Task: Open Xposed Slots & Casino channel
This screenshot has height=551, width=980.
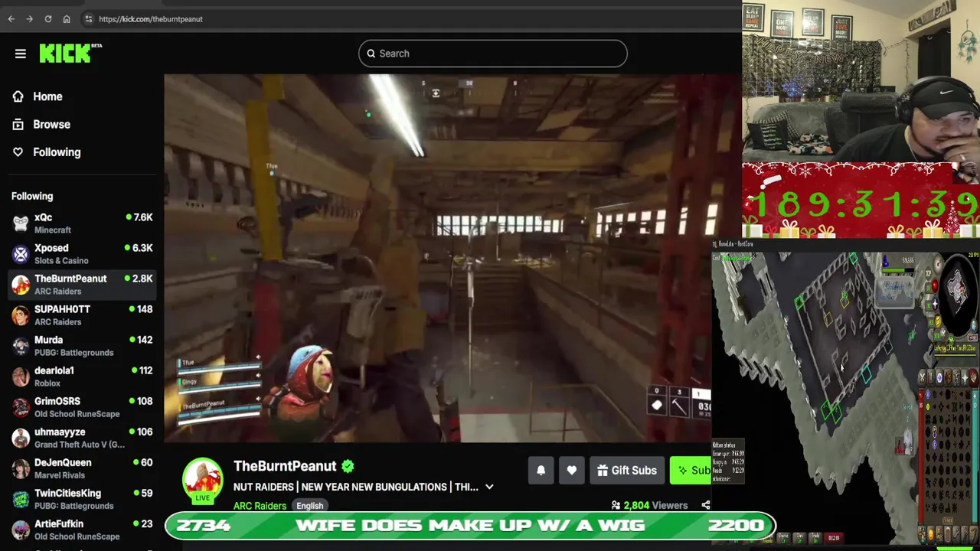Action: tap(82, 254)
